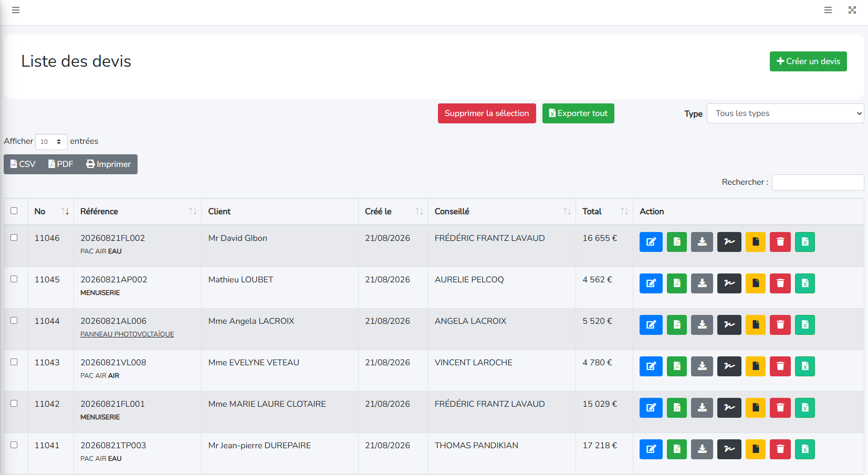The width and height of the screenshot is (868, 475).
Task: Click client Mme MARIE LAURE CLOTAIRE
Action: pyautogui.click(x=267, y=404)
